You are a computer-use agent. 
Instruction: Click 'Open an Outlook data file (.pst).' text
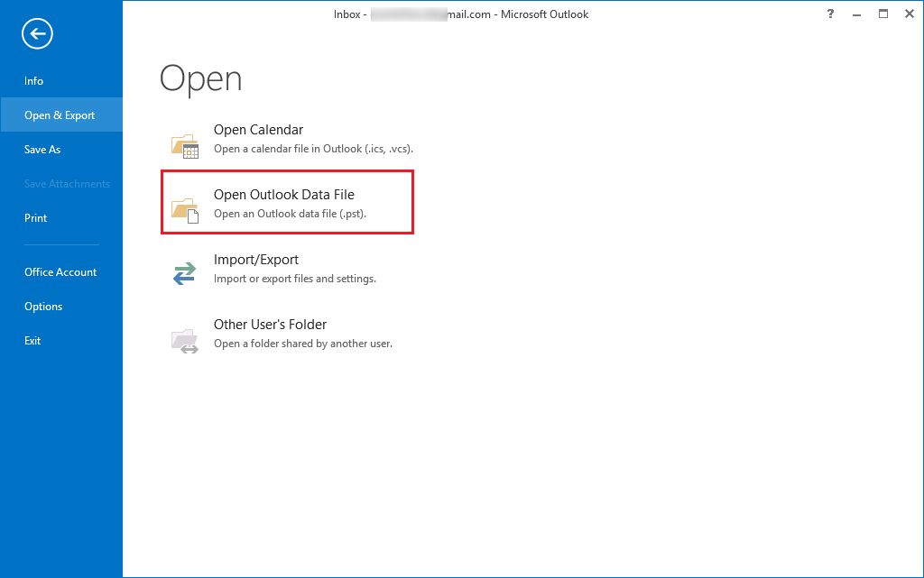tap(290, 214)
